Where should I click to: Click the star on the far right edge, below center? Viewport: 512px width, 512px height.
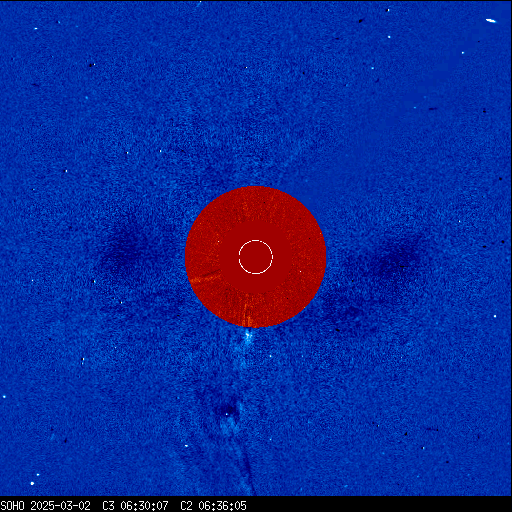tap(495, 316)
